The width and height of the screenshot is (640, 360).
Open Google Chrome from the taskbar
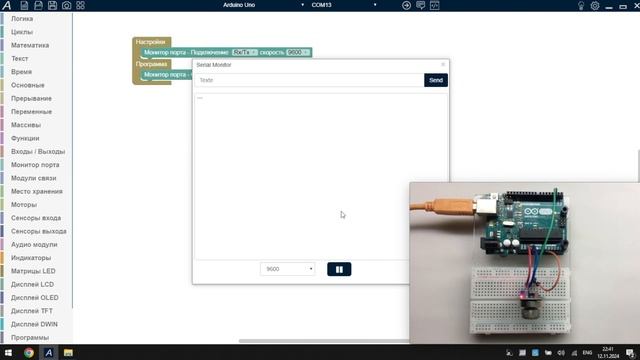(x=29, y=353)
